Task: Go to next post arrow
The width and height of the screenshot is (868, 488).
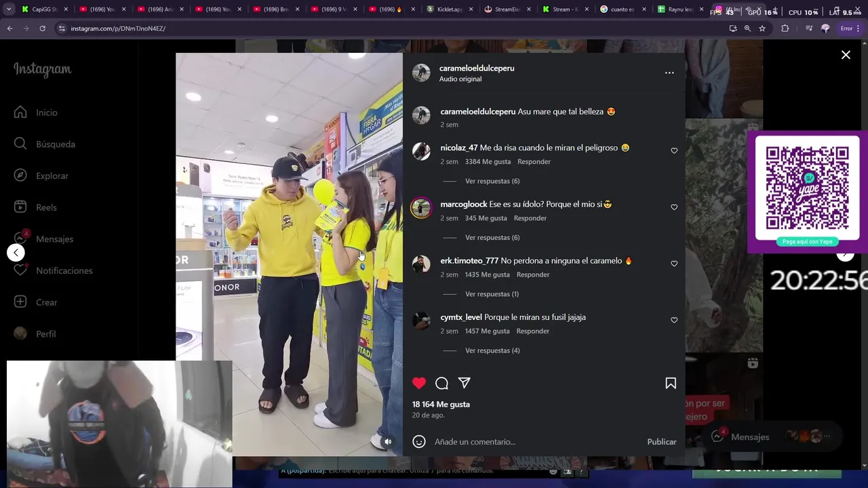Action: pyautogui.click(x=845, y=253)
